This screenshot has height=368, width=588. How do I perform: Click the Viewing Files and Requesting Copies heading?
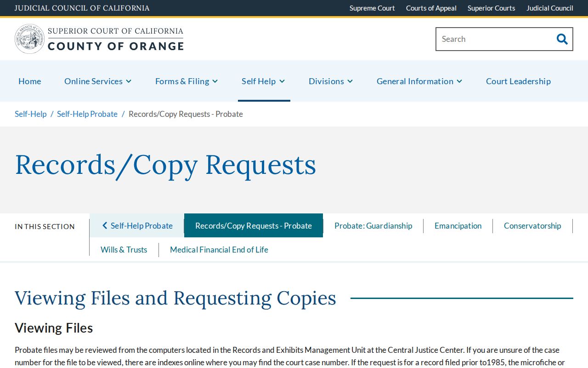[175, 298]
